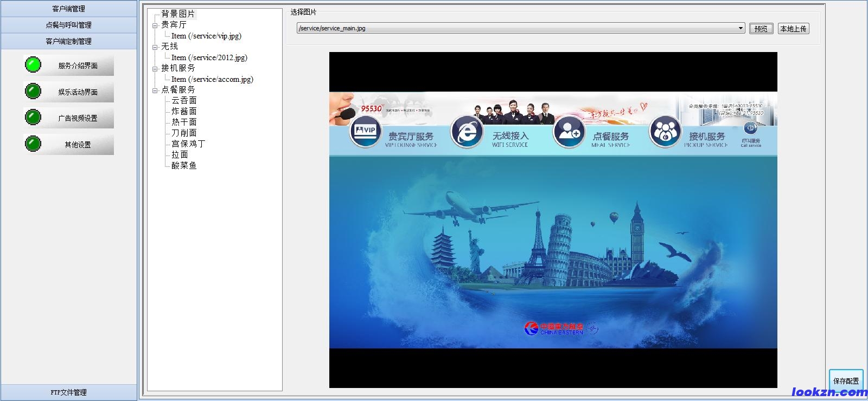The width and height of the screenshot is (868, 401).
Task: Click the green indicator beside 服务介绍界面
Action: (33, 65)
